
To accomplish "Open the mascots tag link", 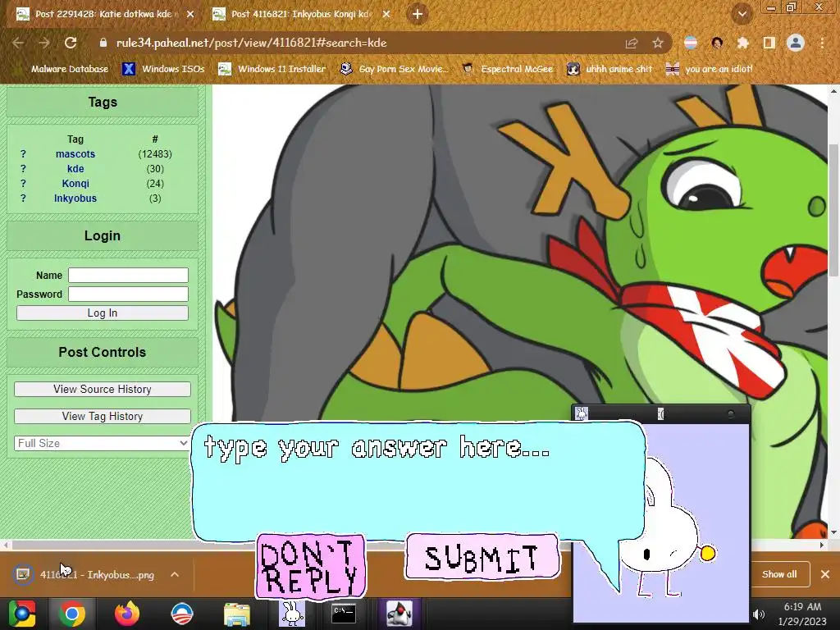I will tap(75, 153).
